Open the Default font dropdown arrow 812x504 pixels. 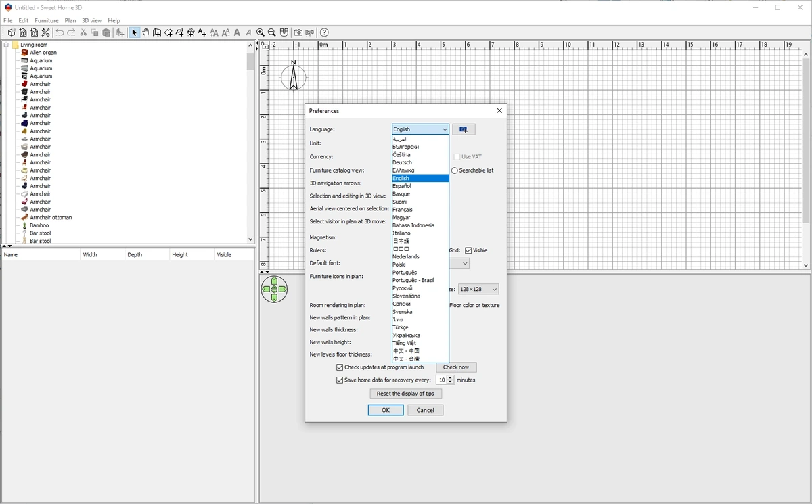(465, 263)
